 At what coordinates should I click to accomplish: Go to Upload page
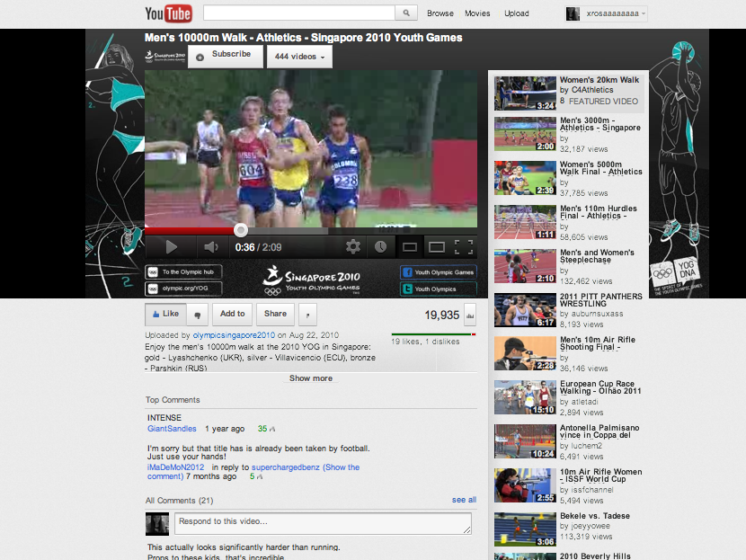point(516,13)
